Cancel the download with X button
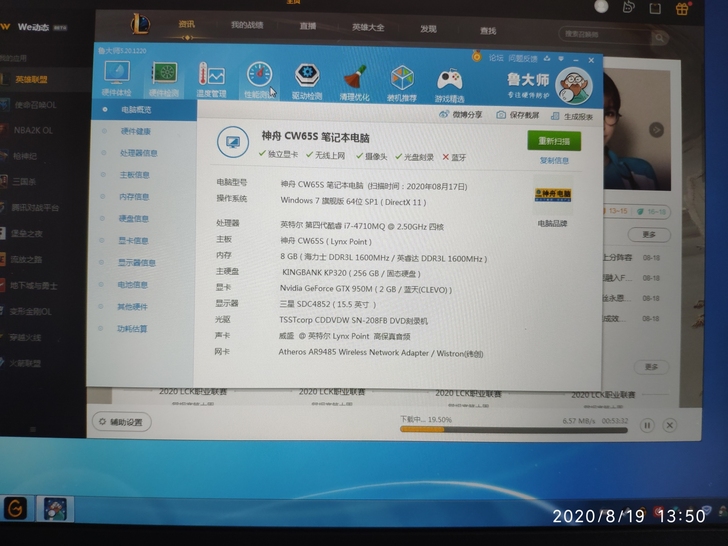The width and height of the screenshot is (728, 546). tap(667, 425)
